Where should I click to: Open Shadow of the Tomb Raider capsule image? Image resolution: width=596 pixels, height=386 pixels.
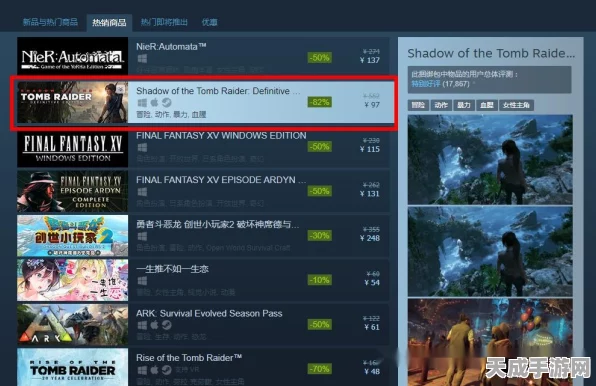[x=73, y=102]
